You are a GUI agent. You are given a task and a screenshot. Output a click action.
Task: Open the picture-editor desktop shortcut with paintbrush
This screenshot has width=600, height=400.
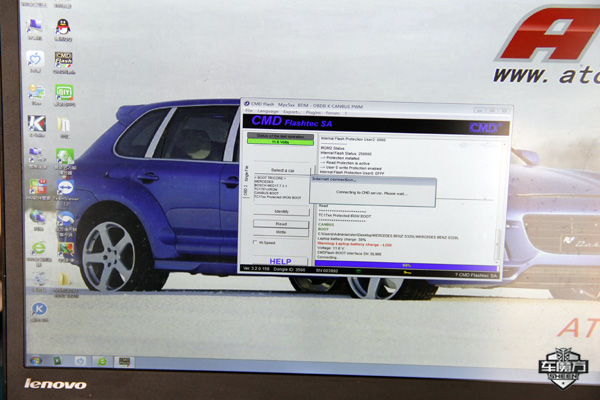click(x=66, y=253)
